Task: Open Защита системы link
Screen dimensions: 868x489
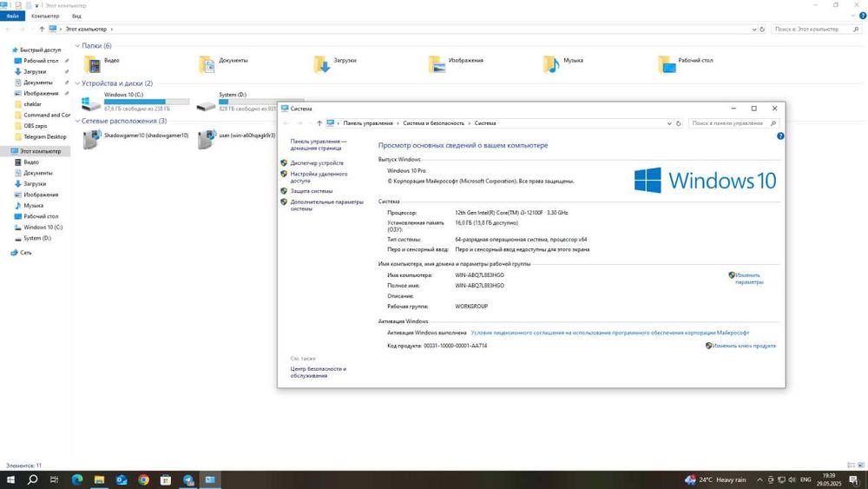Action: click(311, 191)
